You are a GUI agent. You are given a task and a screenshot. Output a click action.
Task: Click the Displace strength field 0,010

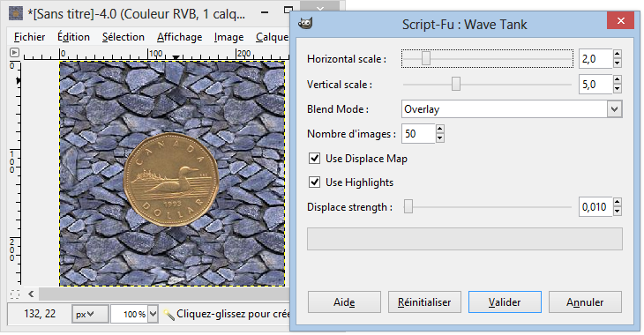click(x=595, y=206)
